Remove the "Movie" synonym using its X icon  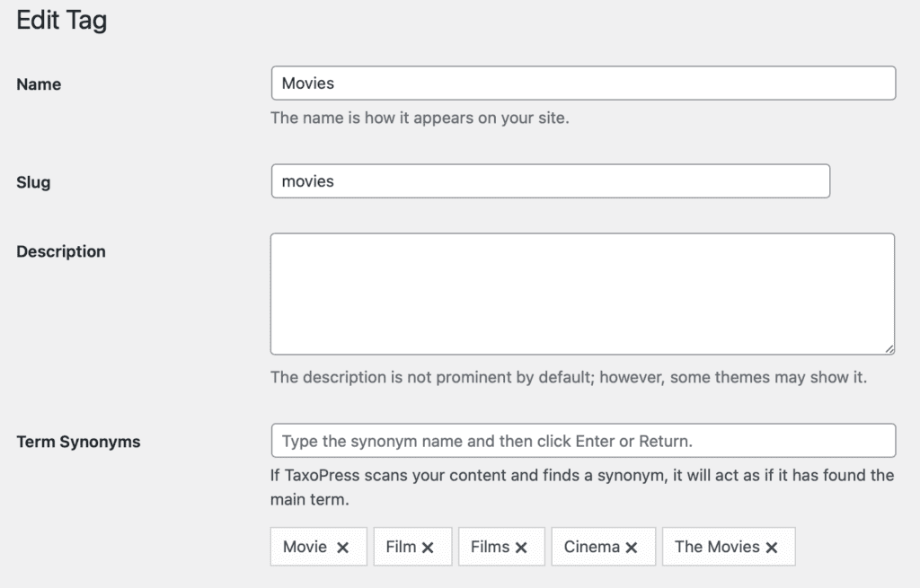tap(342, 548)
